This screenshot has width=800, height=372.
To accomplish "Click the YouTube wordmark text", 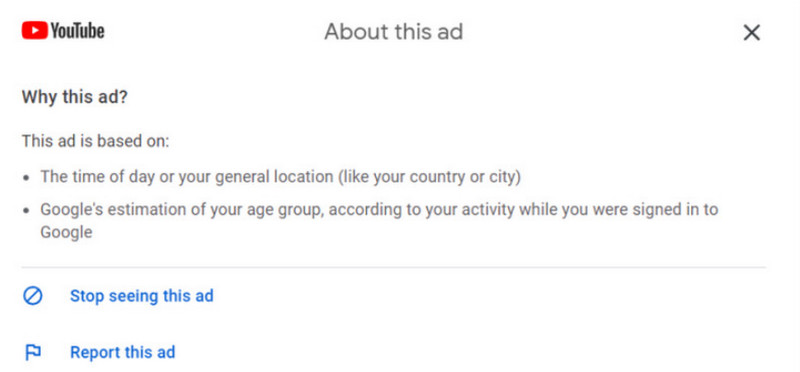I will click(78, 32).
